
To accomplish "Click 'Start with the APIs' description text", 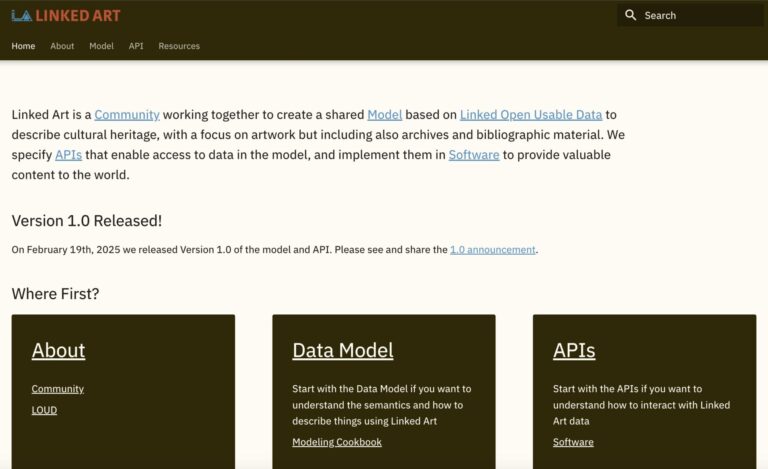I will [x=642, y=405].
